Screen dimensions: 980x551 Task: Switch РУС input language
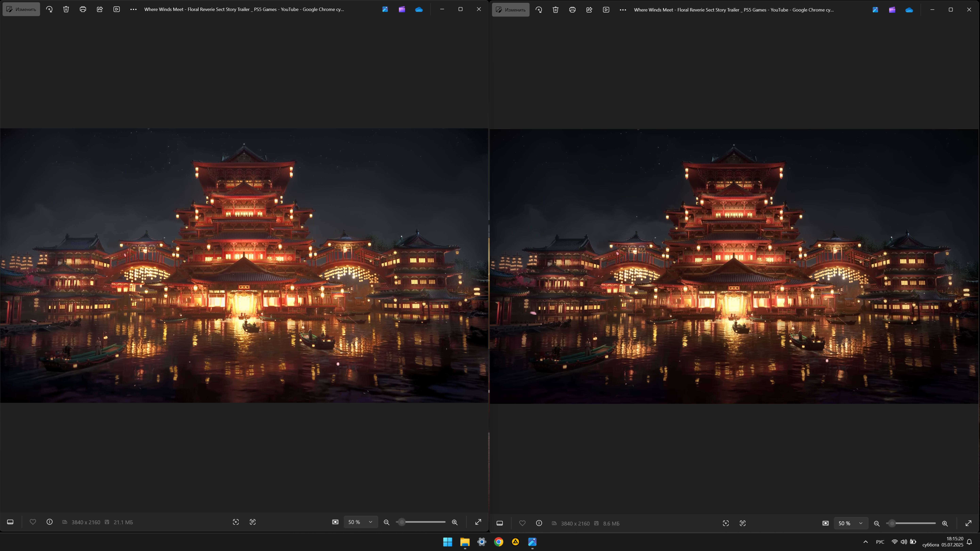pos(880,542)
